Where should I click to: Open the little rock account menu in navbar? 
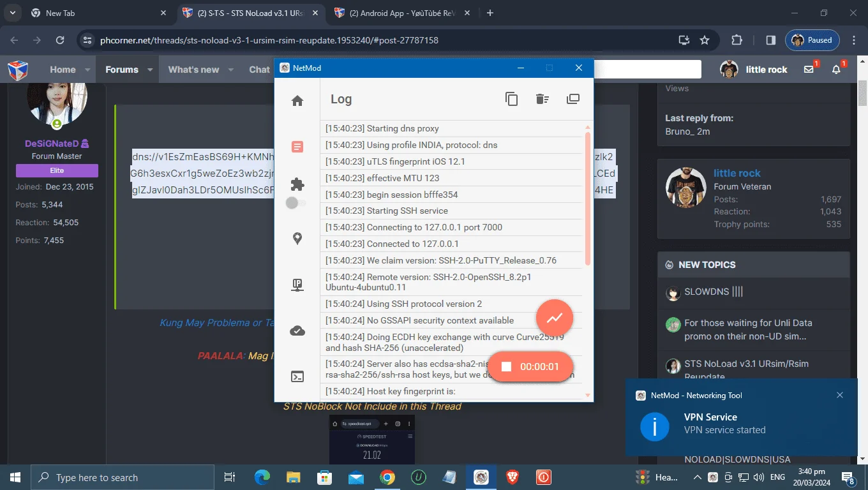point(754,70)
